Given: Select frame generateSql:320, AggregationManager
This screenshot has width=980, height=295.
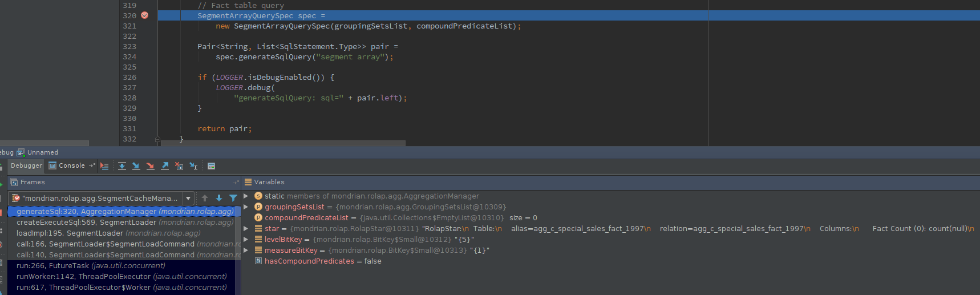Looking at the screenshot, I should click(x=124, y=211).
